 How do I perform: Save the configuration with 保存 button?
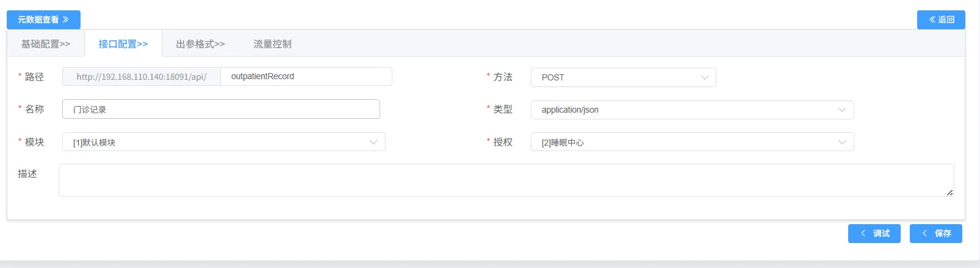point(935,233)
